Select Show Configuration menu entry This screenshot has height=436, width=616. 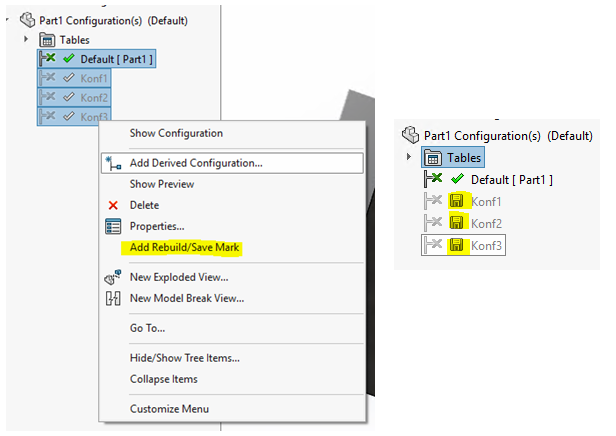click(x=176, y=133)
